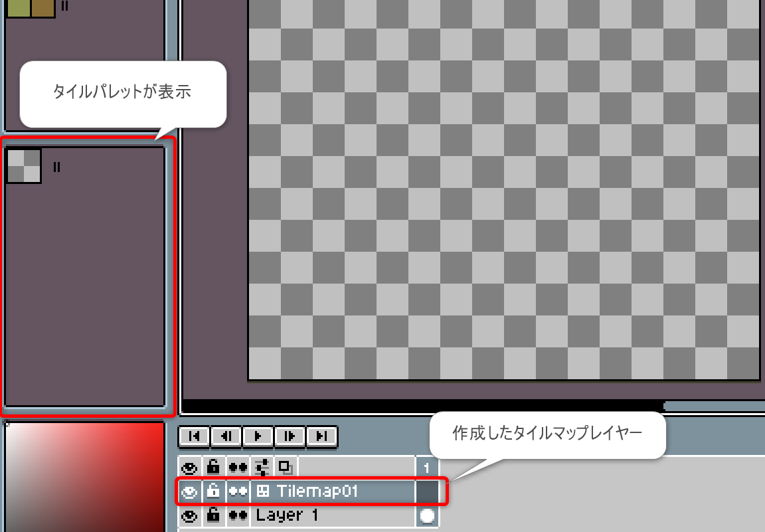The height and width of the screenshot is (532, 765).
Task: Toggle continuous mode on Layer 1
Action: click(238, 515)
